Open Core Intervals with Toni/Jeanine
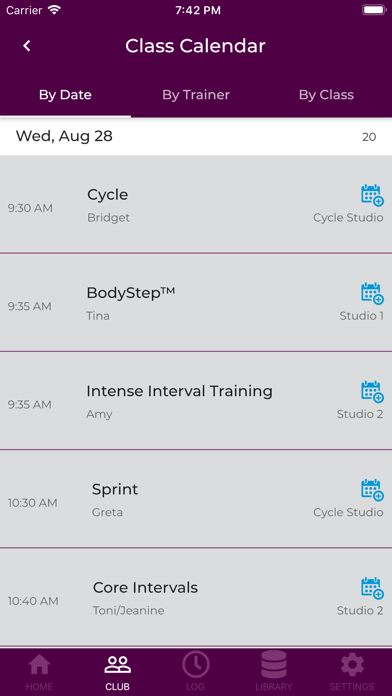The image size is (392, 696). [196, 597]
